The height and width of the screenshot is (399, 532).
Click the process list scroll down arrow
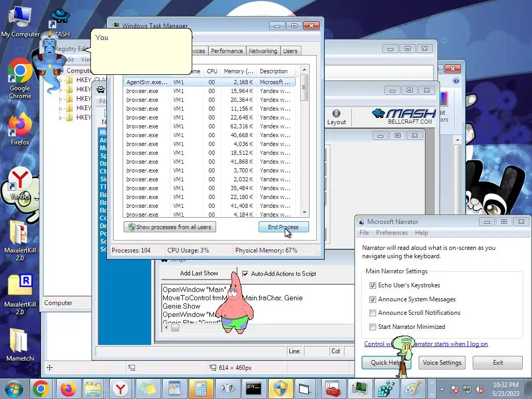(x=304, y=212)
